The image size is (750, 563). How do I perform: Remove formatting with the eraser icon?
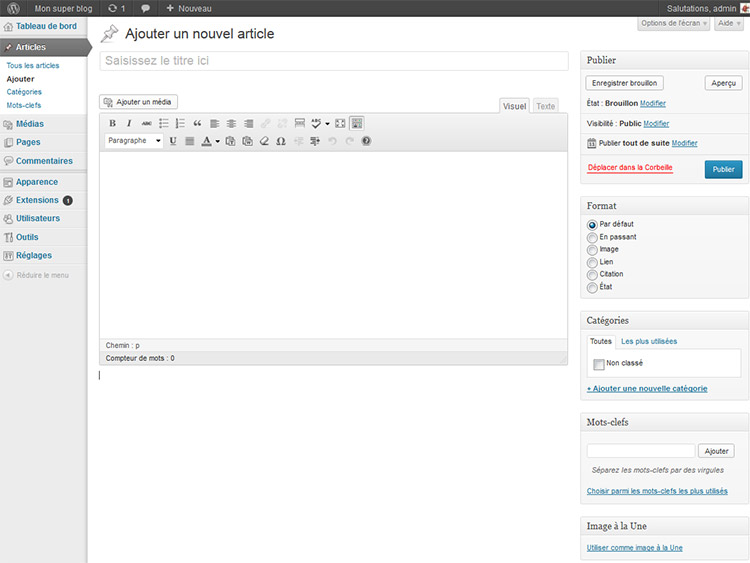pyautogui.click(x=264, y=141)
